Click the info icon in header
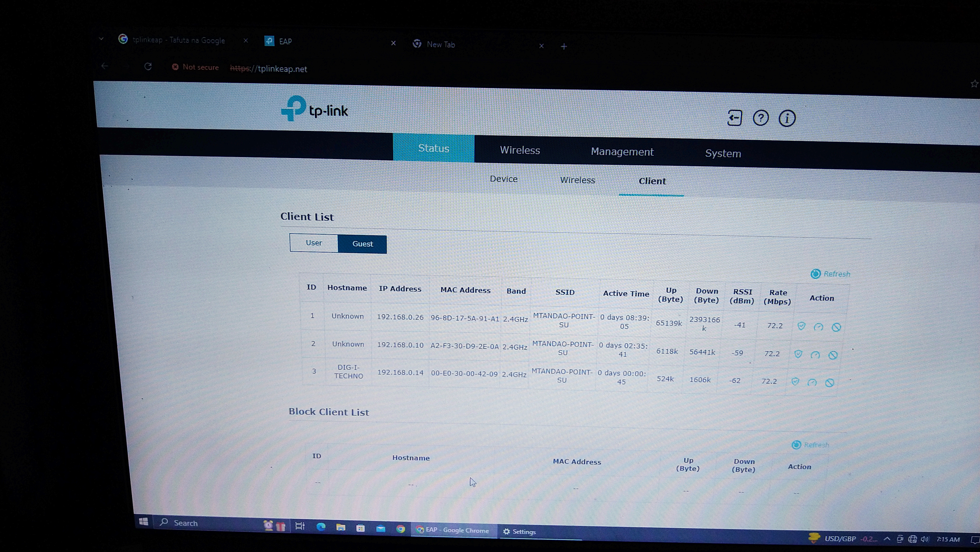This screenshot has width=980, height=552. [787, 119]
